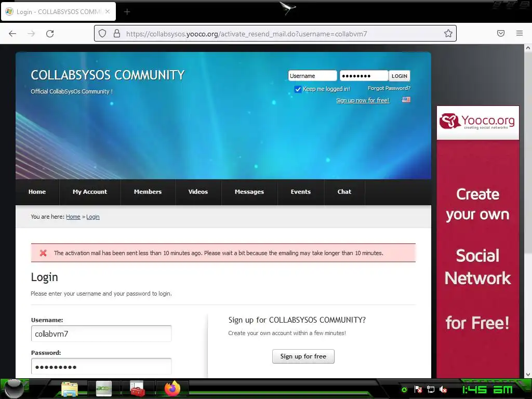Click the US flag language icon
Screen dimensions: 532x399
pyautogui.click(x=406, y=99)
